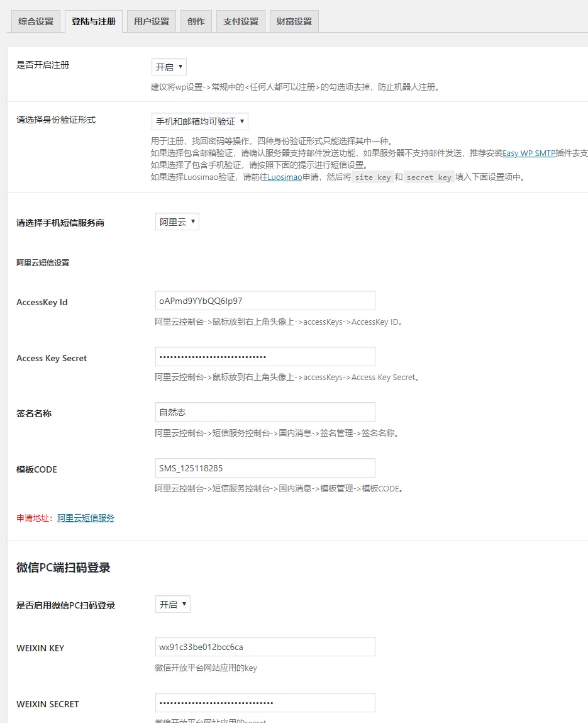Select the 登陆与注册 tab
This screenshot has height=723, width=588.
click(94, 21)
